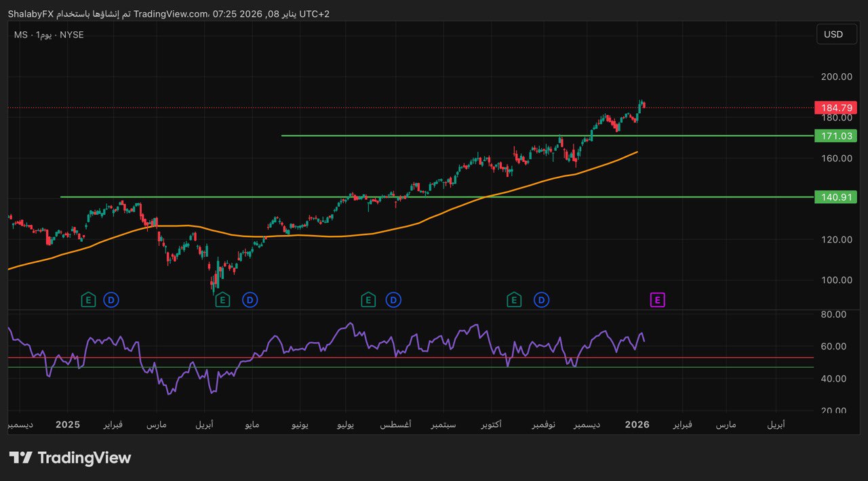Viewport: 868px width, 481px height.
Task: Click the NYSE exchange label
Action: (x=72, y=35)
